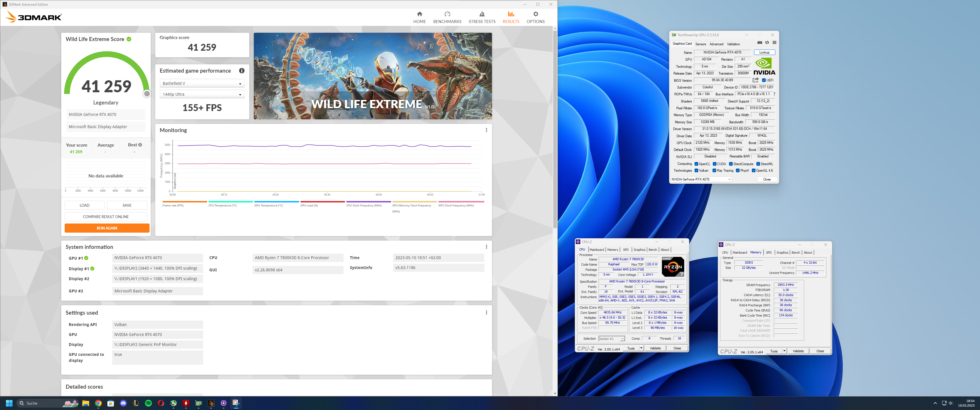Open Microsoft Store from the taskbar

coord(111,403)
